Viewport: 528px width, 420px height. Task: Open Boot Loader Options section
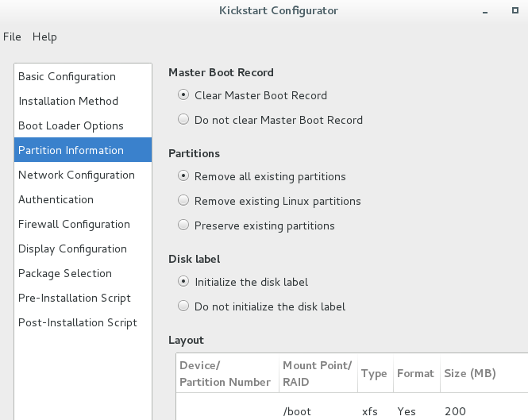(83, 125)
